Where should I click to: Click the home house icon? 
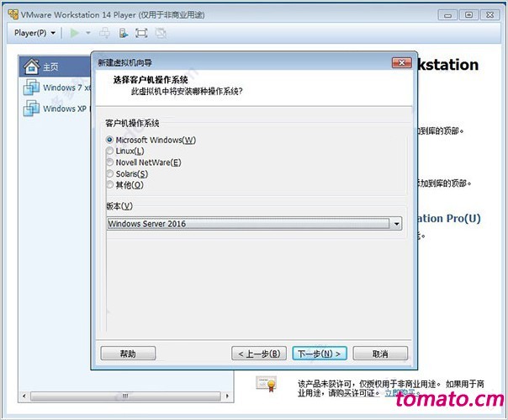(x=31, y=66)
